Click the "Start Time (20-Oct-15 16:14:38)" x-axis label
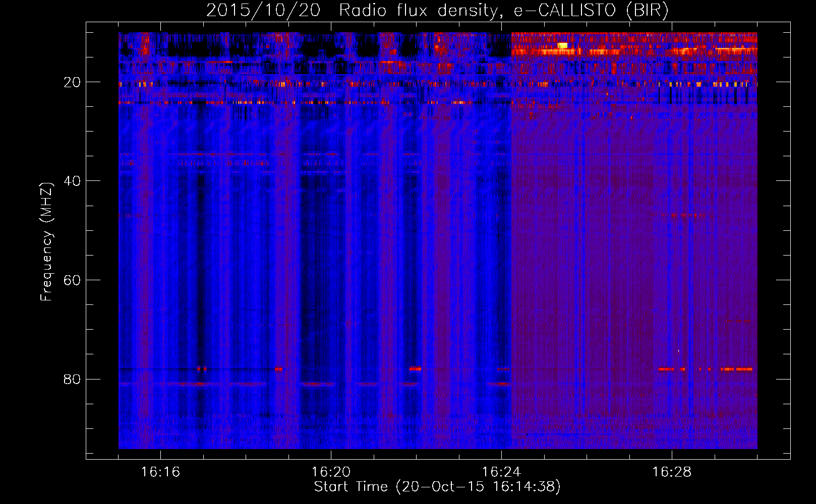This screenshot has height=504, width=816. [437, 487]
